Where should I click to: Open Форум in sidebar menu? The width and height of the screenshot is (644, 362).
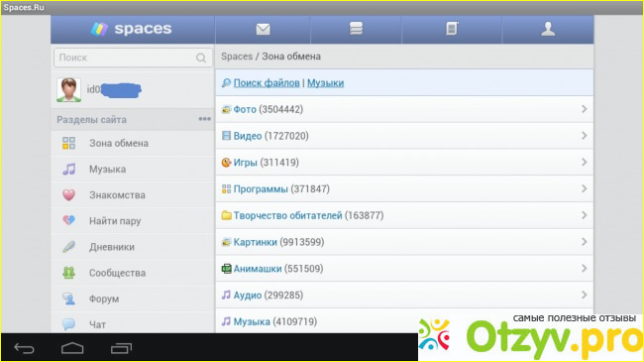coord(133,299)
